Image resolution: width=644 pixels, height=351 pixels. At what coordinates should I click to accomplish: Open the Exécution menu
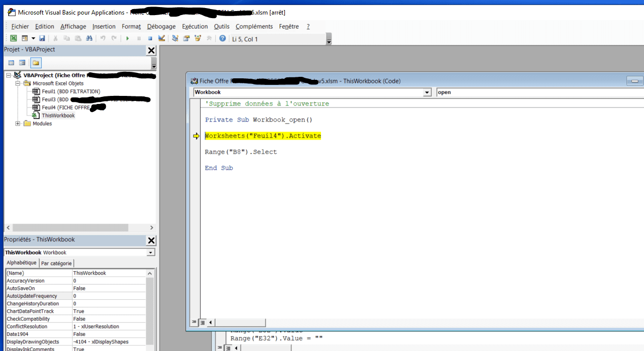coord(195,27)
